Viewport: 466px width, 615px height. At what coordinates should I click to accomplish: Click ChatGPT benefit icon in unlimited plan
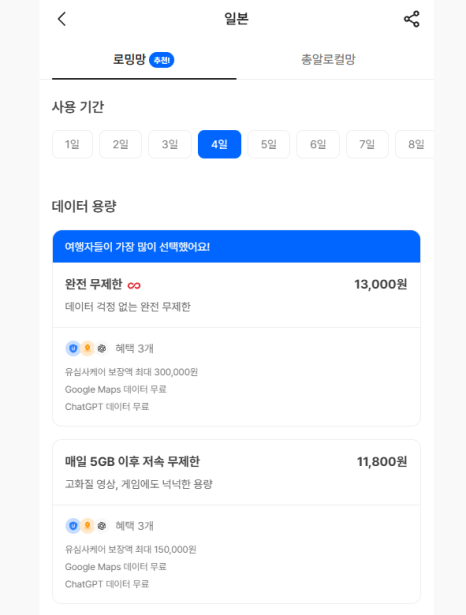coord(102,348)
